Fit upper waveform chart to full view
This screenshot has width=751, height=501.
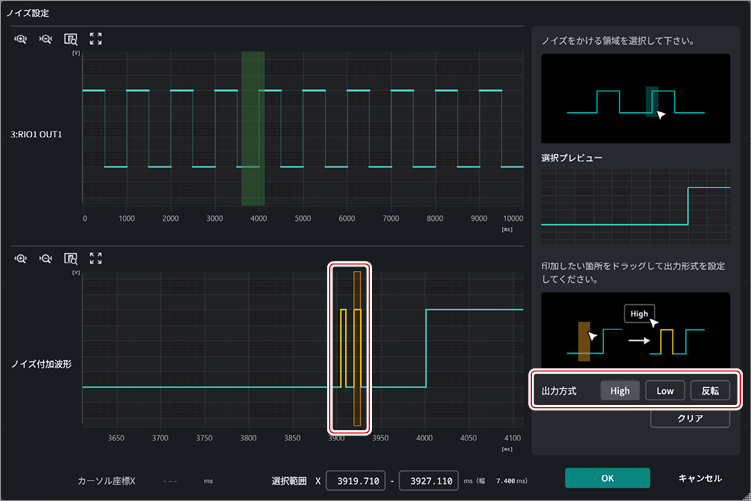tap(96, 39)
